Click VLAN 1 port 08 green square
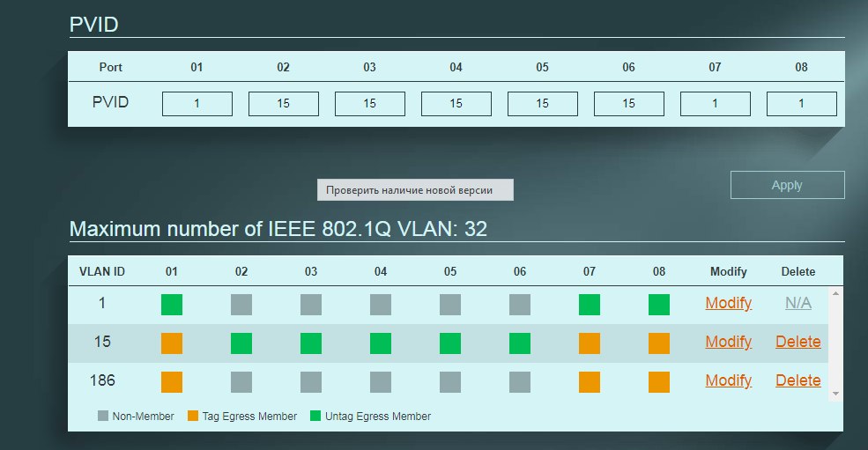 (x=659, y=305)
